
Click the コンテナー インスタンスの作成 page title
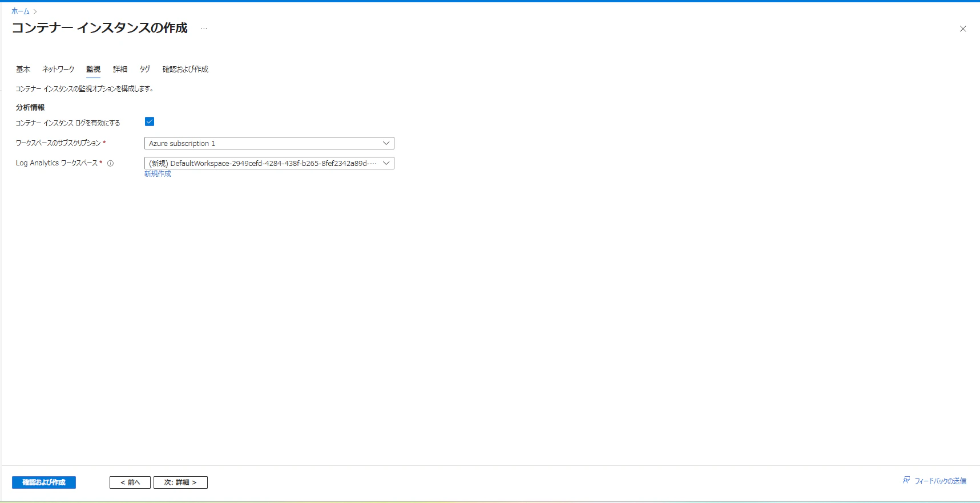tap(100, 28)
